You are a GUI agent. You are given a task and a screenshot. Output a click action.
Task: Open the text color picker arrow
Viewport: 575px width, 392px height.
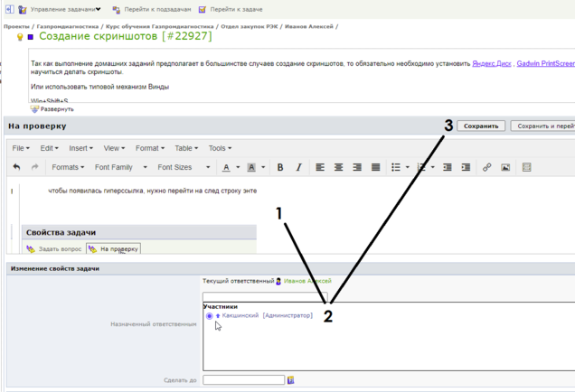(x=237, y=167)
